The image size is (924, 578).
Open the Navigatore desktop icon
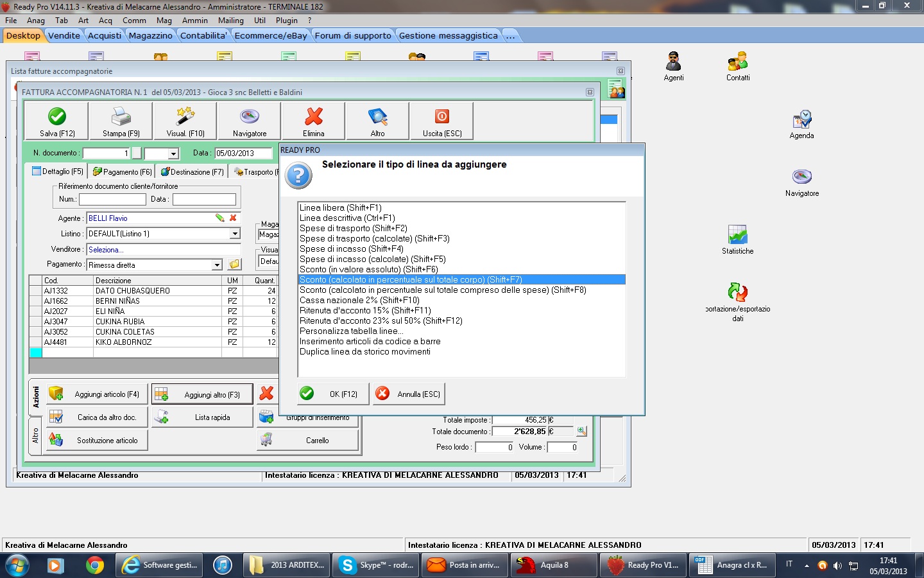[802, 182]
